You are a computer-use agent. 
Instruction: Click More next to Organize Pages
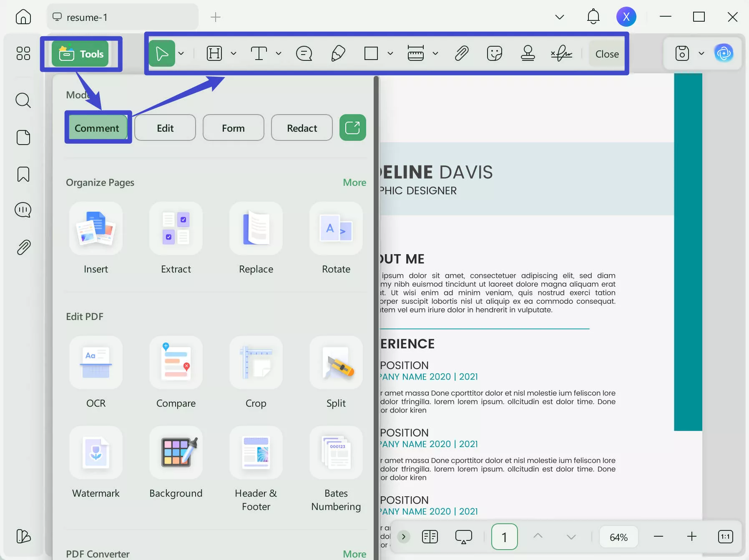point(354,182)
